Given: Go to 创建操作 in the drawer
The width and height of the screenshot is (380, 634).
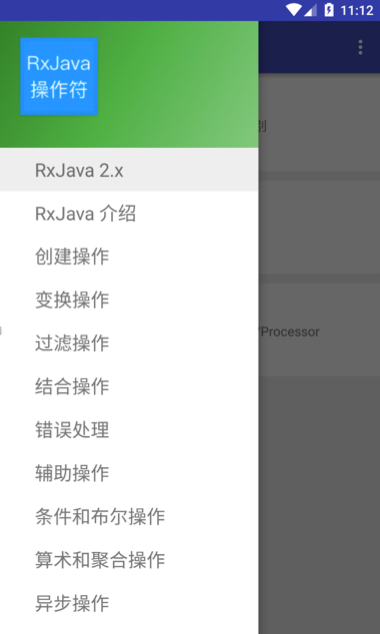Looking at the screenshot, I should 129,256.
